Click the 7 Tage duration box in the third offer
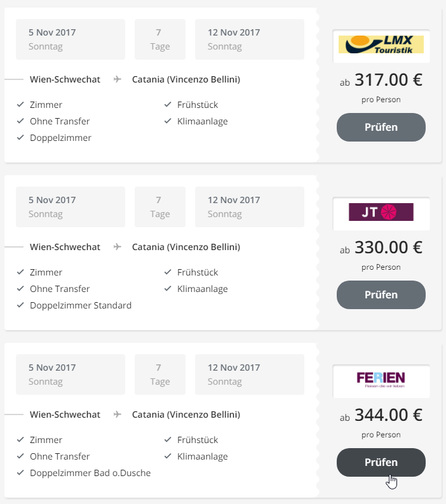446x504 pixels. [160, 375]
